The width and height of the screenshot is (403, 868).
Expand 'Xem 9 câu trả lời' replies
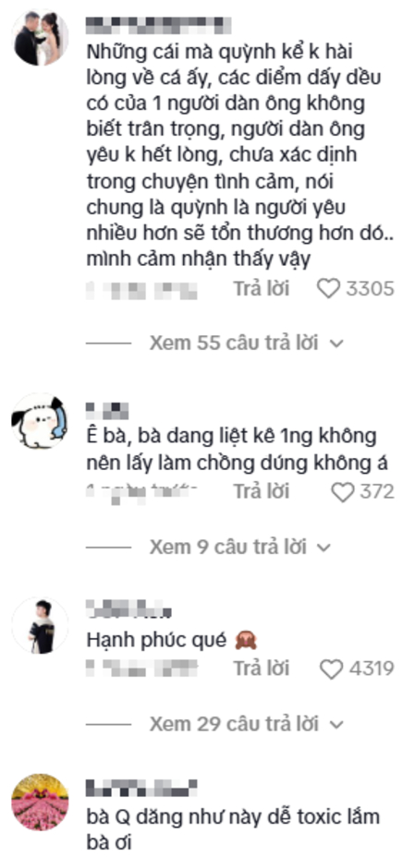[227, 547]
